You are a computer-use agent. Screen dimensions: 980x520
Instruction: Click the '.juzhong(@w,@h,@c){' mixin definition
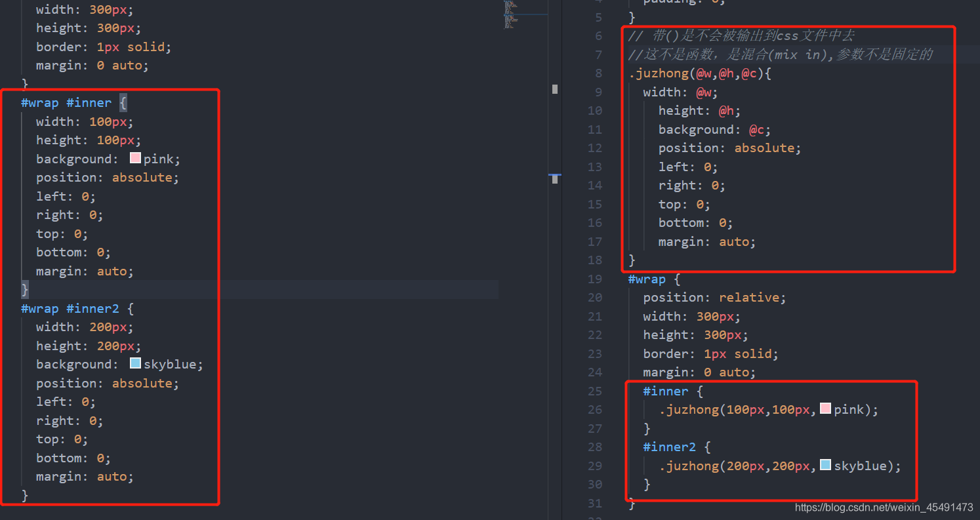(700, 73)
